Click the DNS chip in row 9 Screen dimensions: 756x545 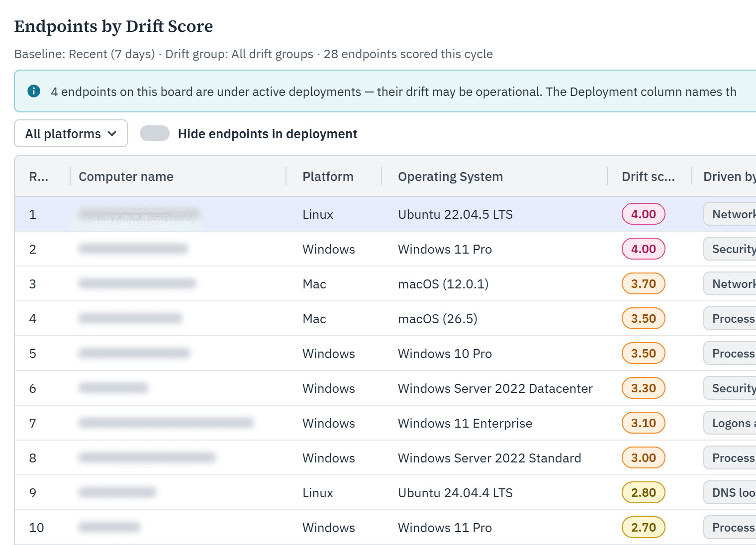[730, 492]
